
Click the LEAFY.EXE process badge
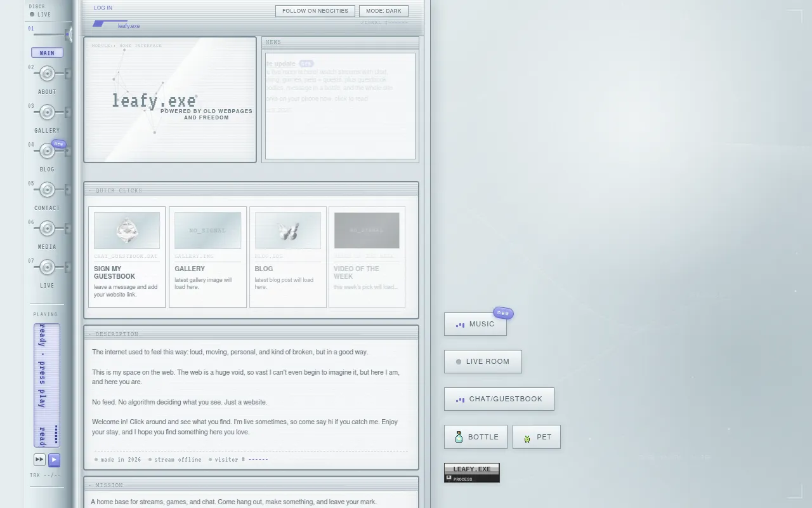[x=472, y=472]
